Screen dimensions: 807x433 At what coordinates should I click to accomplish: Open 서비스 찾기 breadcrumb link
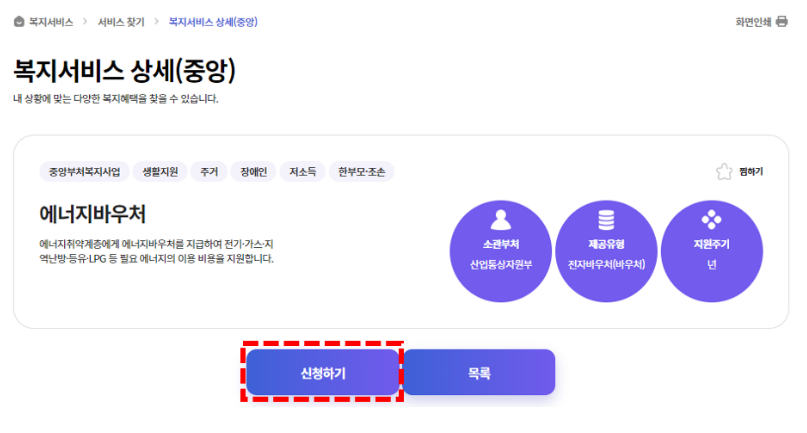point(121,22)
